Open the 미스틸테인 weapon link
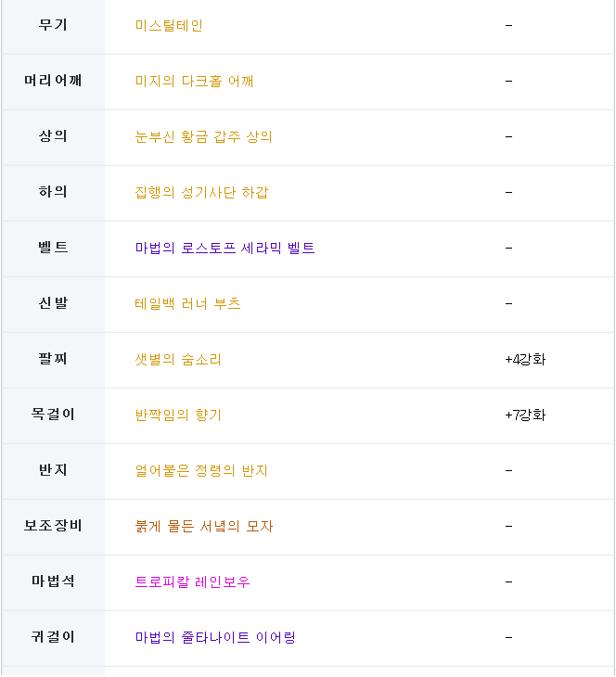The height and width of the screenshot is (677, 616). click(169, 25)
